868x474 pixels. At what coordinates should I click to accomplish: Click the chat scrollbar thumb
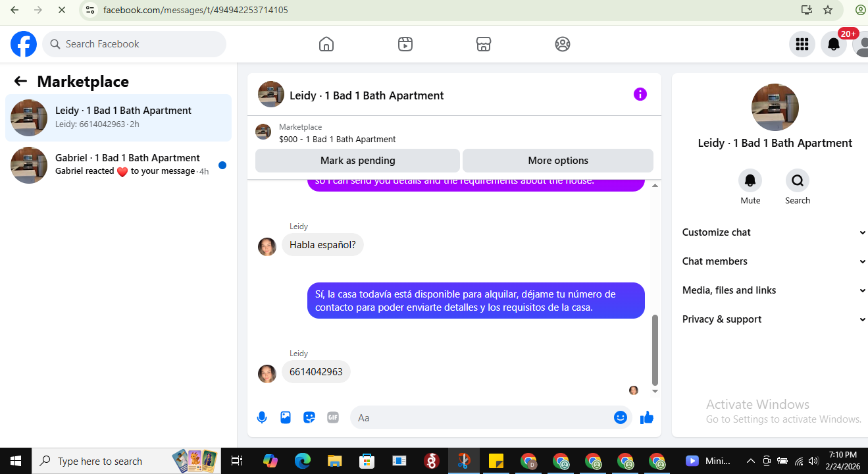[x=655, y=350]
